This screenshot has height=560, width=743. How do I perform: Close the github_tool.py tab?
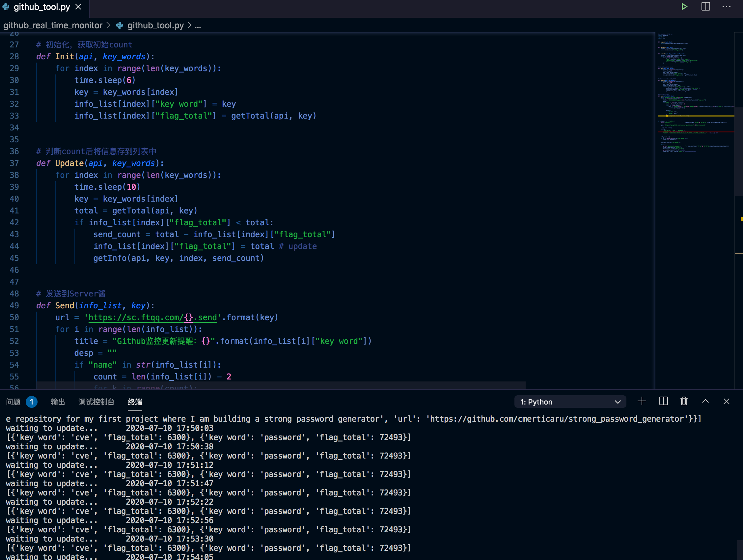(78, 7)
